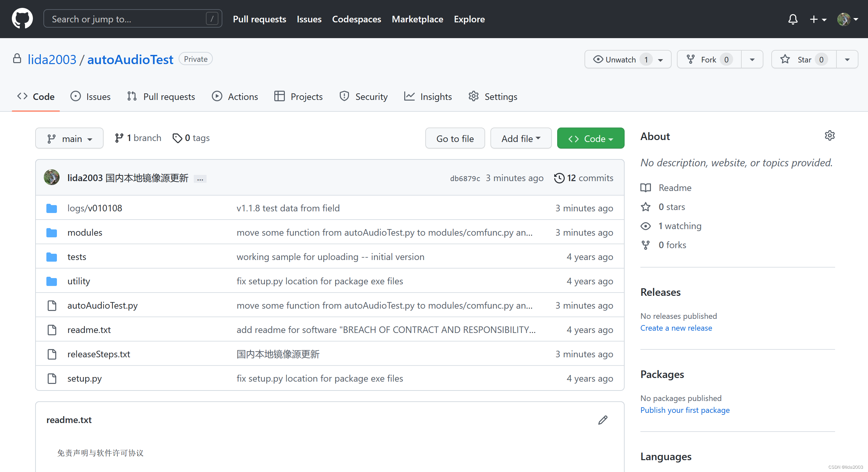
Task: Click the GitHub logo home icon
Action: [x=22, y=19]
